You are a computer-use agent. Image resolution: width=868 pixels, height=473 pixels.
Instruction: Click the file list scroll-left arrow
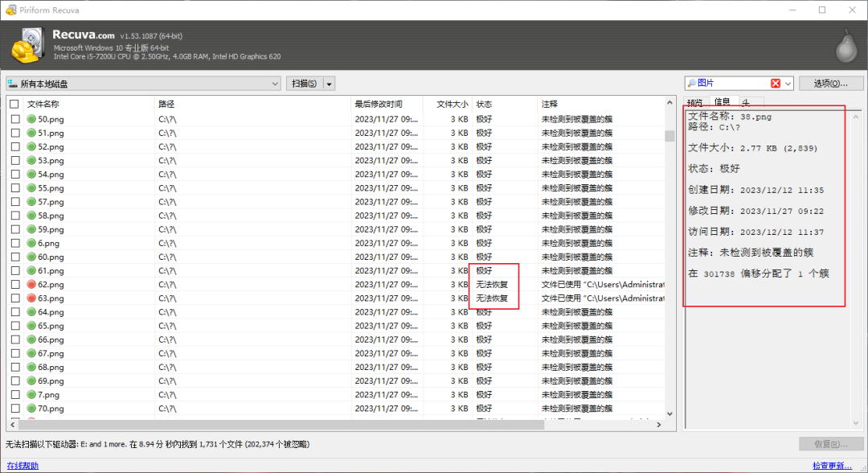pos(13,425)
